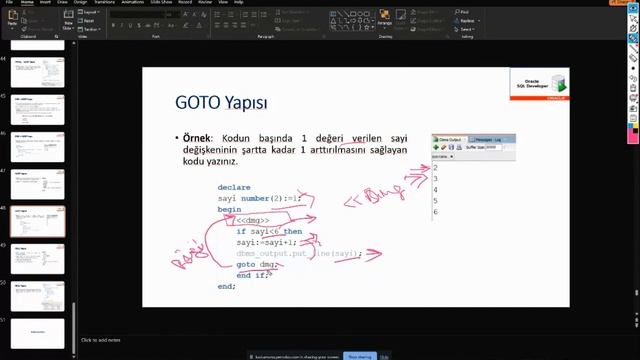Switch to the Review ribbon tab
This screenshot has width=640, height=360.
click(204, 2)
